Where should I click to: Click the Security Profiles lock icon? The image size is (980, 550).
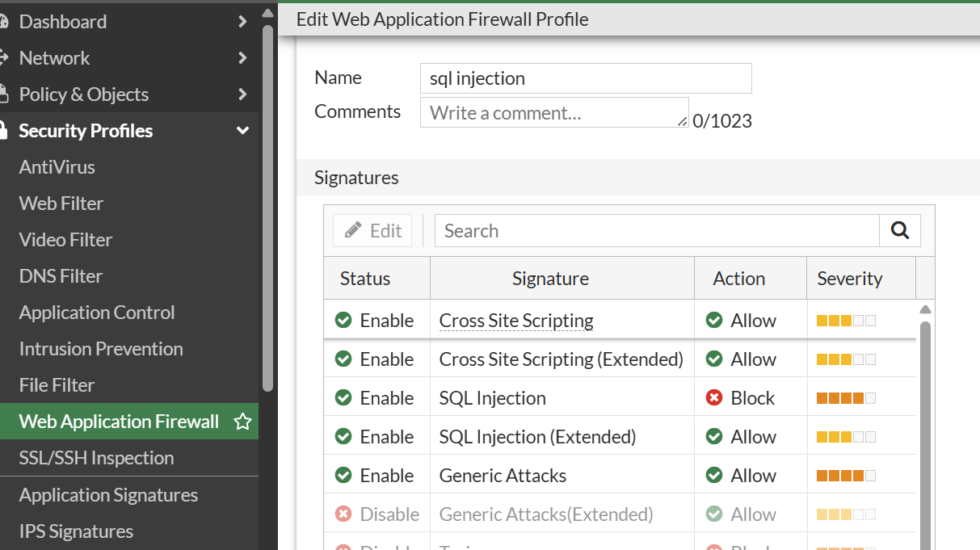[3, 131]
